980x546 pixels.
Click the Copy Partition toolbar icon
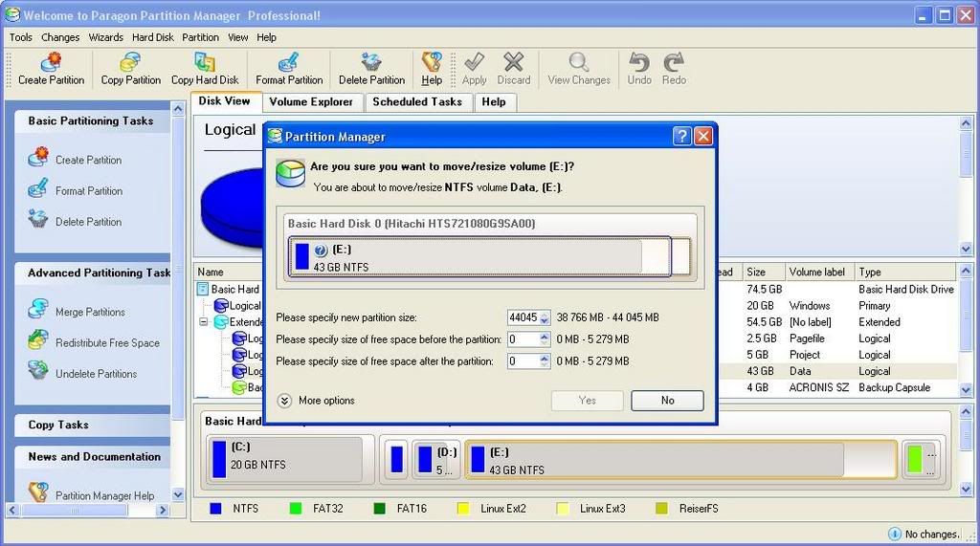[130, 63]
